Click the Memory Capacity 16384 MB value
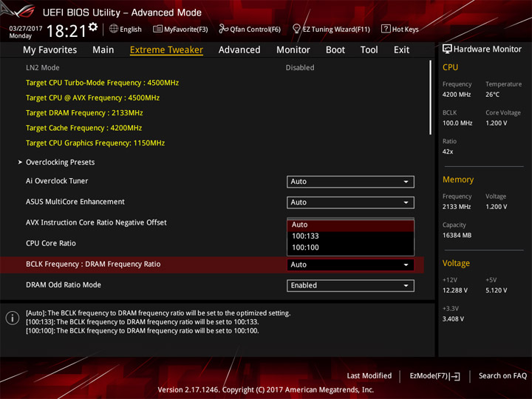The width and height of the screenshot is (532, 399). coord(457,235)
